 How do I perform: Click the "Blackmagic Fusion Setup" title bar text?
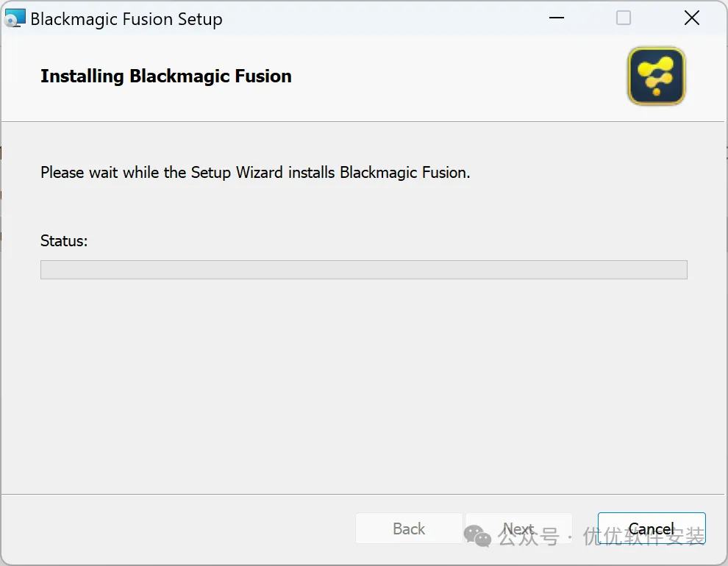coord(126,19)
